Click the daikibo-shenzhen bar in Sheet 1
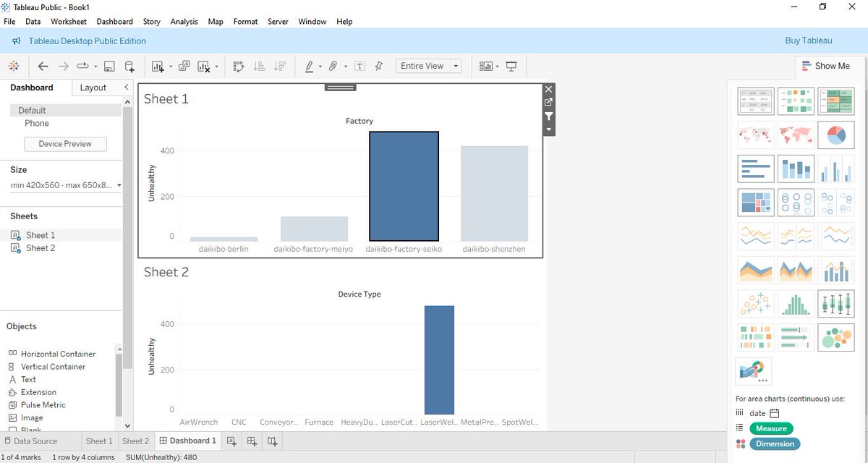 [x=494, y=194]
